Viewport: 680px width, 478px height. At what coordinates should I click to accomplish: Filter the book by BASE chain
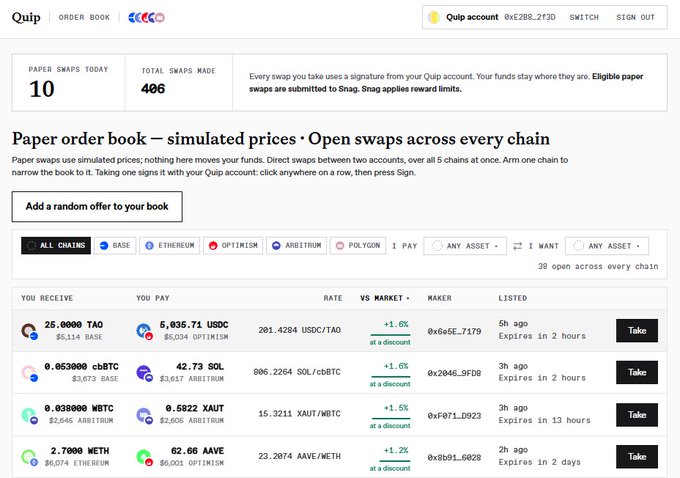pos(115,246)
